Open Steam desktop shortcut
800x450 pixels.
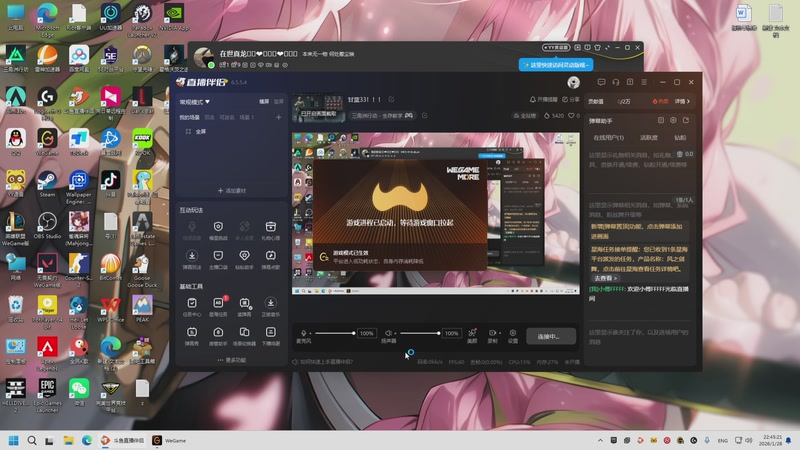[47, 184]
